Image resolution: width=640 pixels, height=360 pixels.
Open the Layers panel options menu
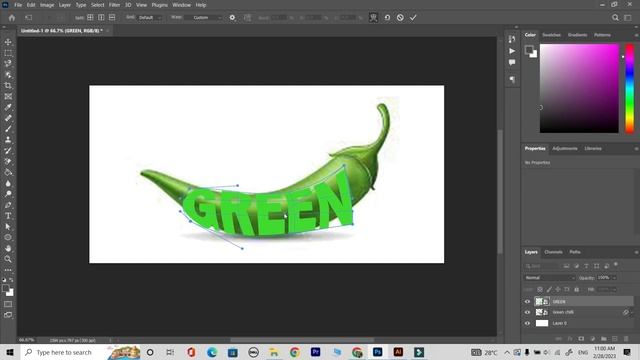tap(636, 252)
